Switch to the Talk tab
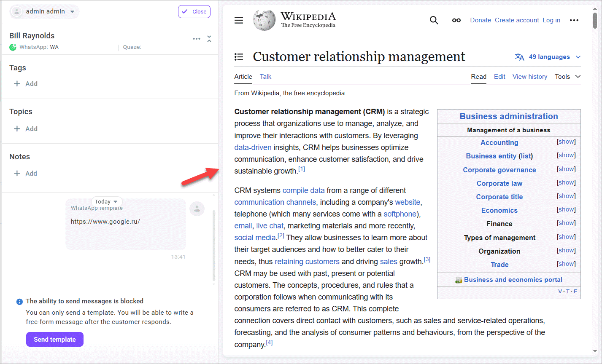The width and height of the screenshot is (602, 364). (265, 77)
